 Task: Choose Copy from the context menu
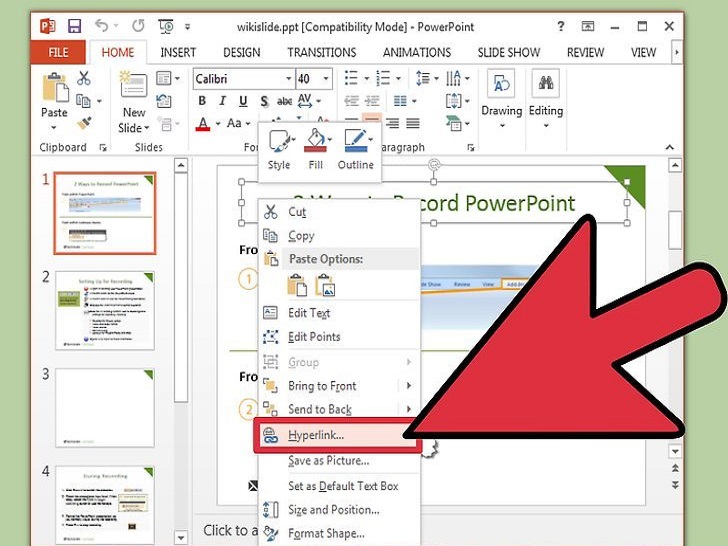pyautogui.click(x=339, y=235)
